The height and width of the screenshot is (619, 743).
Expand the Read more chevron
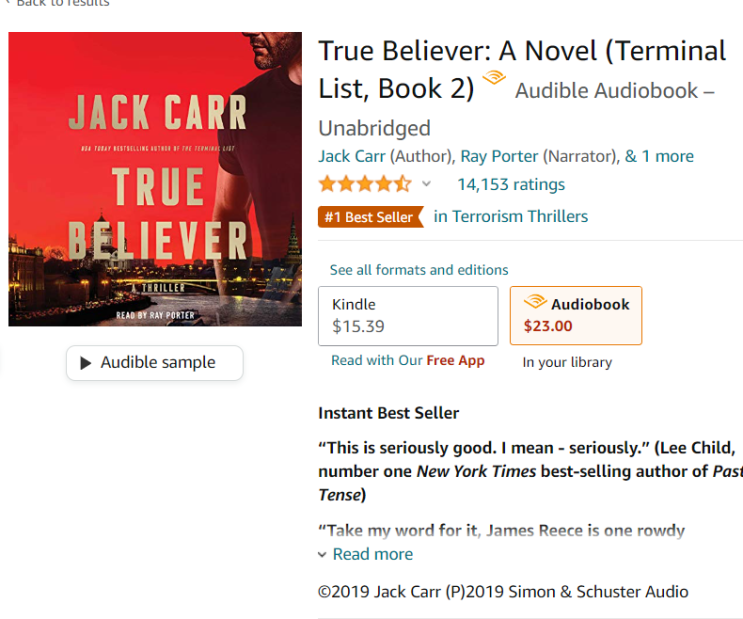tap(322, 555)
